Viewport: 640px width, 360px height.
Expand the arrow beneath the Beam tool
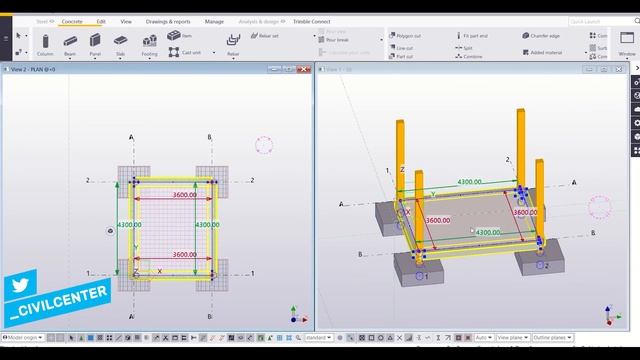point(70,59)
